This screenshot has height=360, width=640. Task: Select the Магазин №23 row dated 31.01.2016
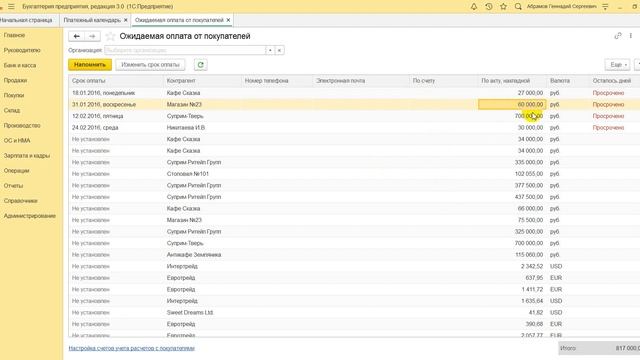click(354, 104)
